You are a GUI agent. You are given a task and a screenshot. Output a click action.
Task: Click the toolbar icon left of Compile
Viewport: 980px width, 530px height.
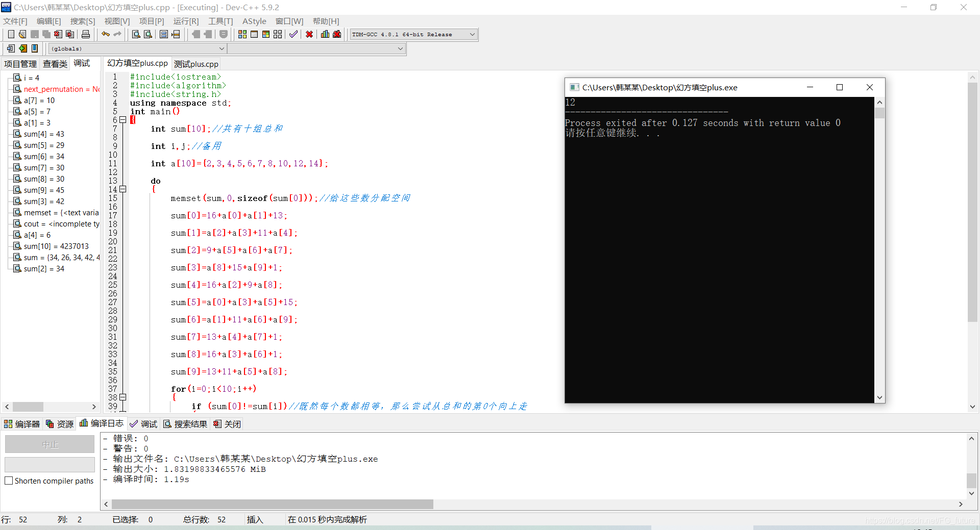tap(224, 34)
